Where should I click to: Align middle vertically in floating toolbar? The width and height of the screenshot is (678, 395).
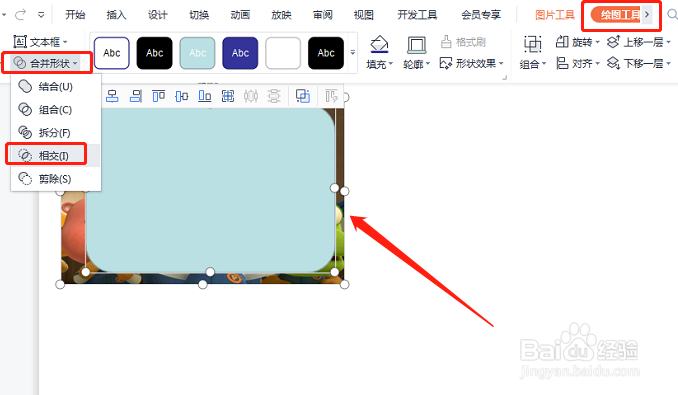(182, 96)
